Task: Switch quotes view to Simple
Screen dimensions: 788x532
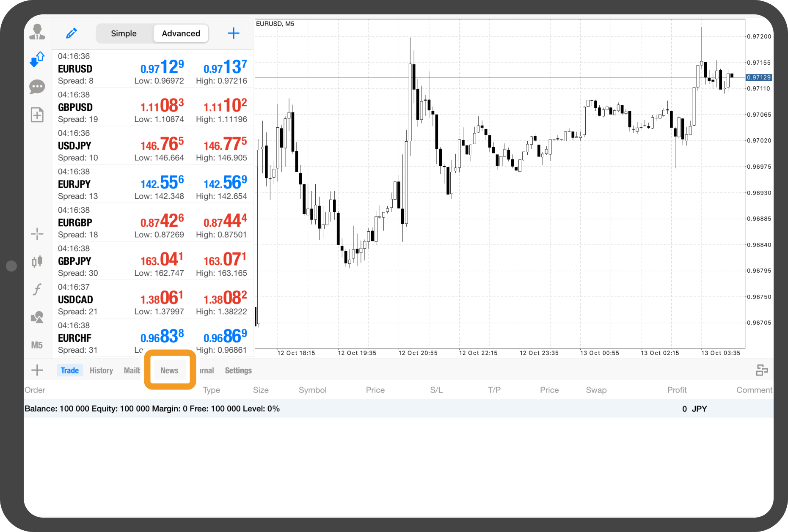Action: pos(124,33)
